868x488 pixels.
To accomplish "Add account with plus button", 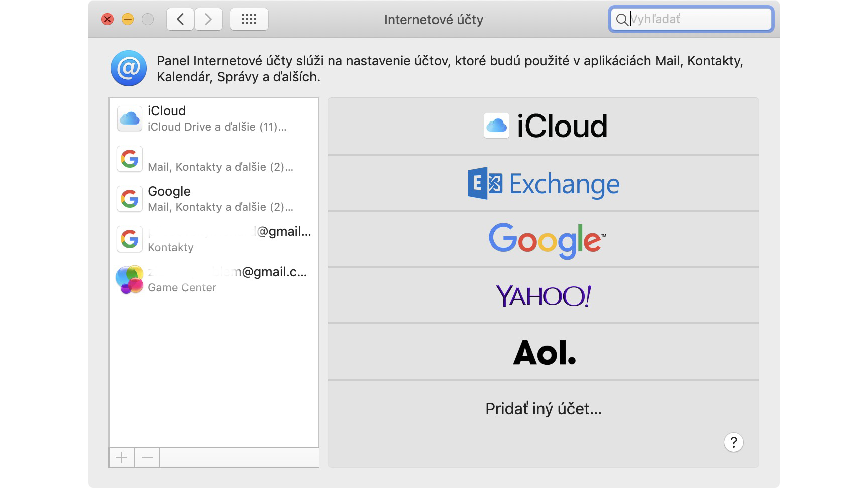I will pos(122,457).
